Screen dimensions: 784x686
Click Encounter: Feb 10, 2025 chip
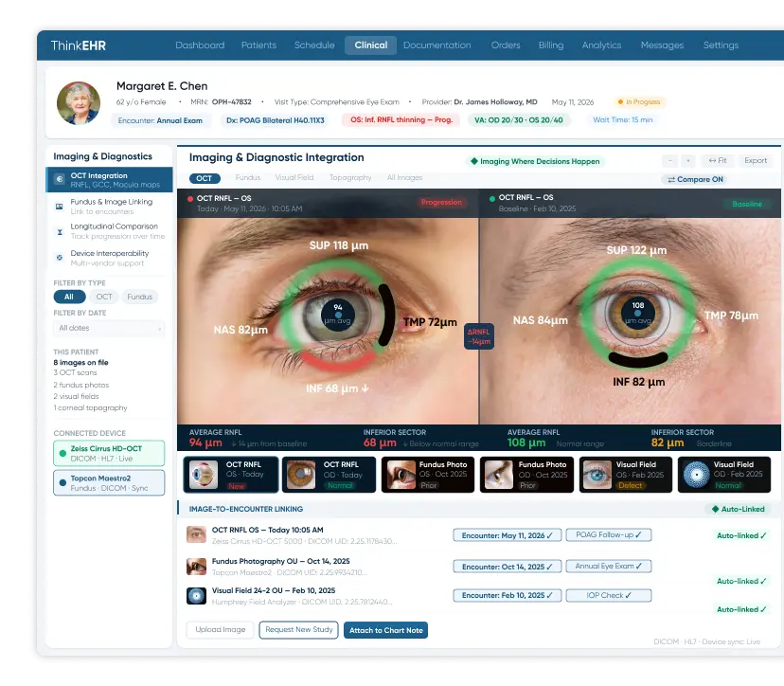(x=507, y=595)
